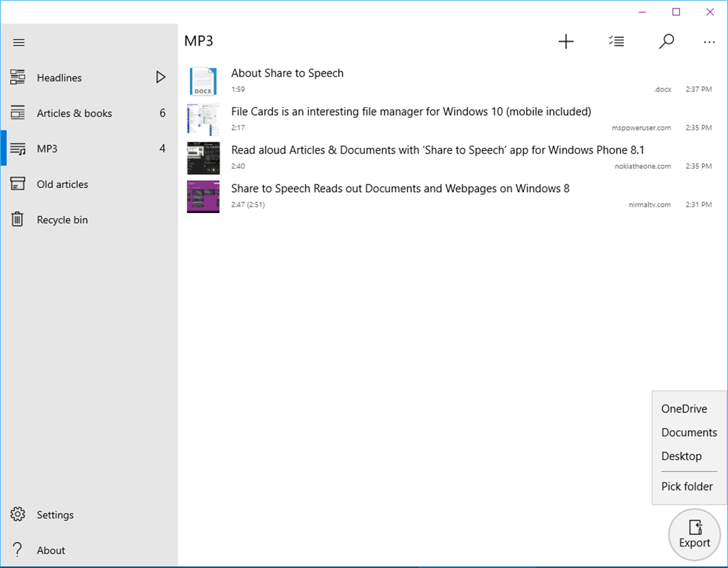This screenshot has width=728, height=568.
Task: Open the About Share to Speech docx item
Action: 449,81
